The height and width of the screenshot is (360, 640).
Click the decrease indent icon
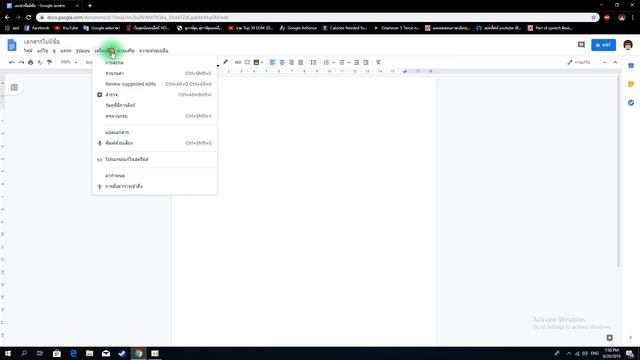[356, 62]
